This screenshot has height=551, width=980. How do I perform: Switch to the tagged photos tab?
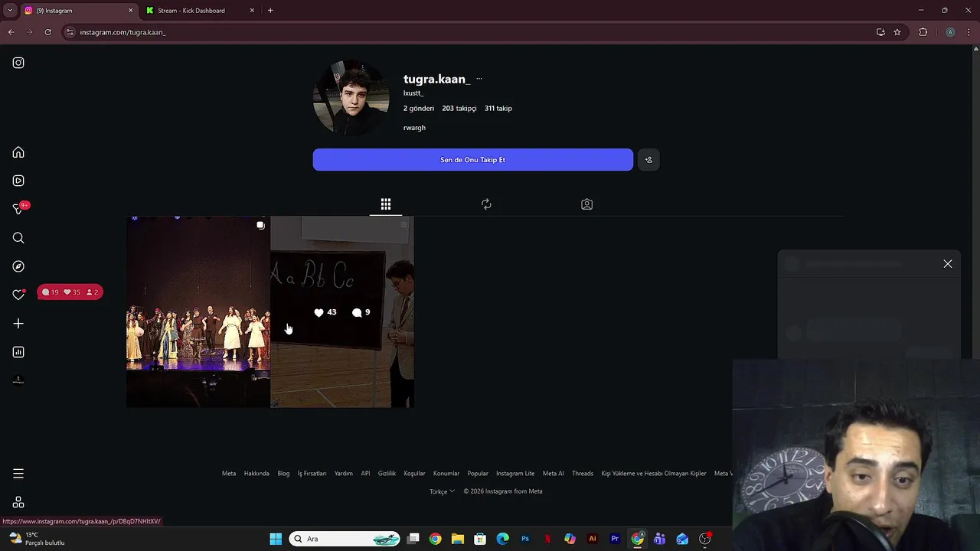tap(586, 204)
